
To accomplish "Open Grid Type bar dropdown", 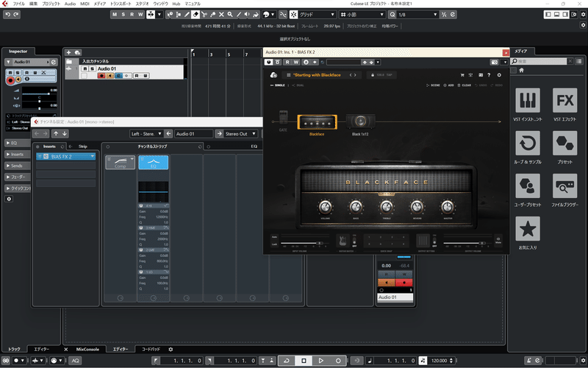I will pyautogui.click(x=362, y=15).
